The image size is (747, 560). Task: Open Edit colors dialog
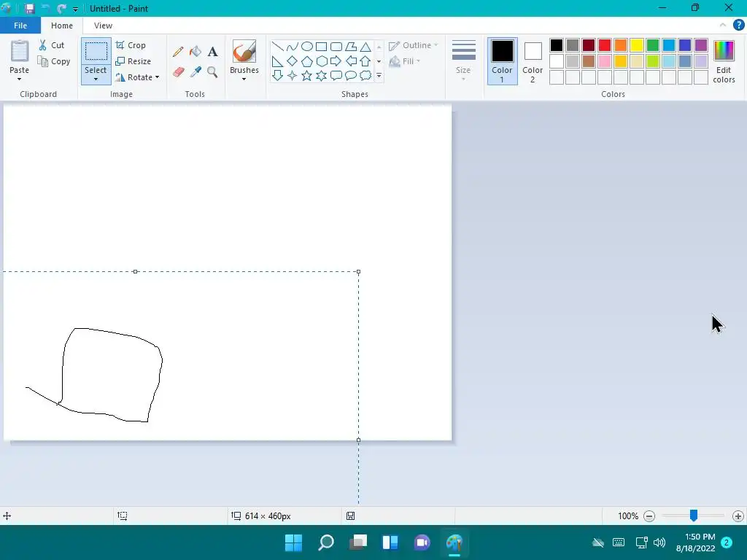click(724, 62)
